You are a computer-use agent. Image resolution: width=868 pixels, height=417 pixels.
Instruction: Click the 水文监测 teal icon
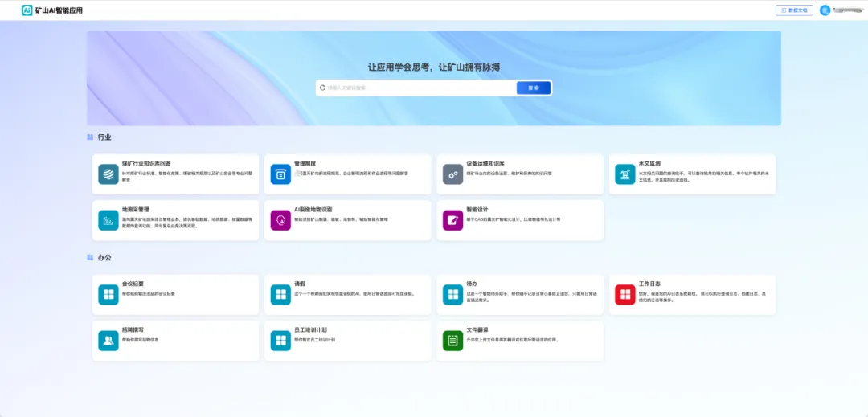point(625,174)
